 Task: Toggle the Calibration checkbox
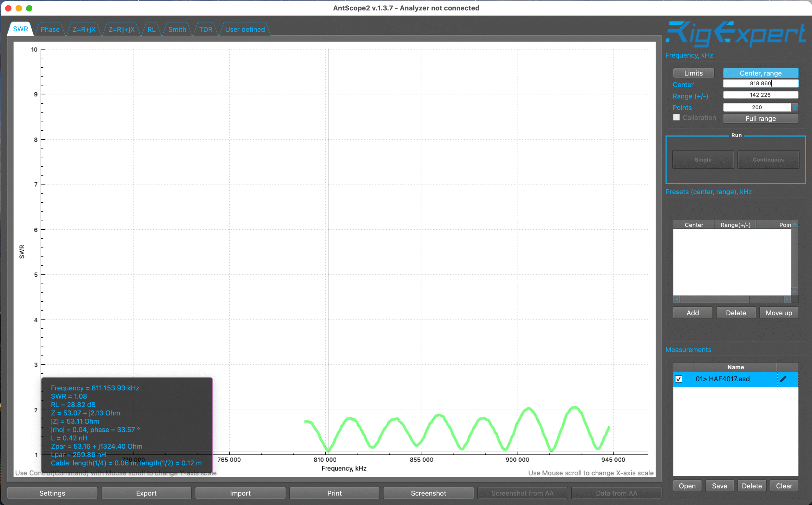676,117
